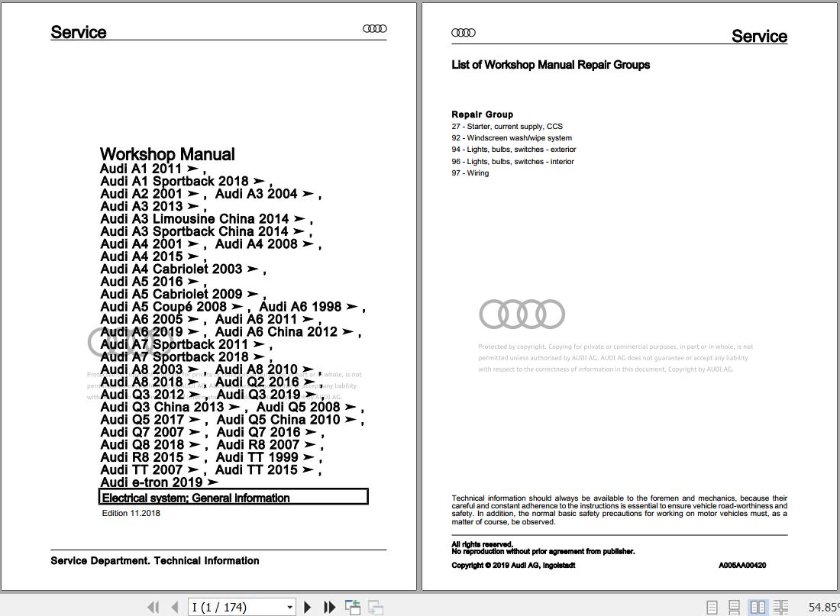Viewport: 840px width, 616px height.
Task: Click Copyright 2019 Audi AG, Ingolstadt text
Action: point(513,565)
